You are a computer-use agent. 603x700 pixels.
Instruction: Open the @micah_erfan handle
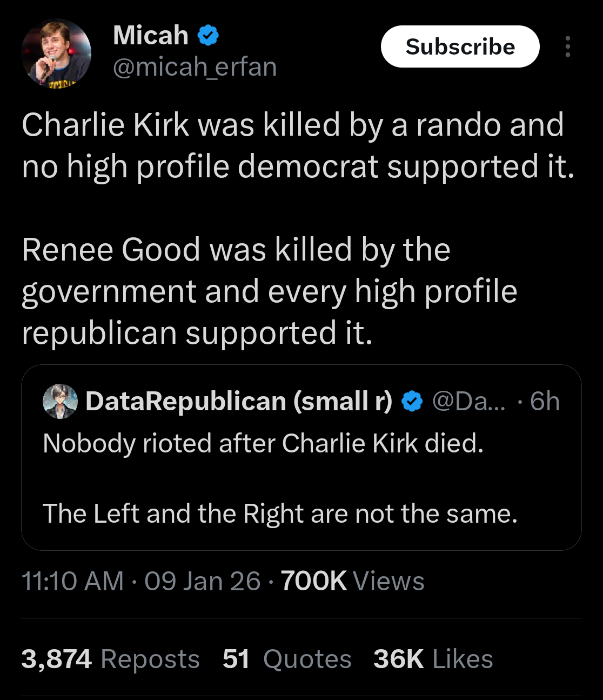195,67
